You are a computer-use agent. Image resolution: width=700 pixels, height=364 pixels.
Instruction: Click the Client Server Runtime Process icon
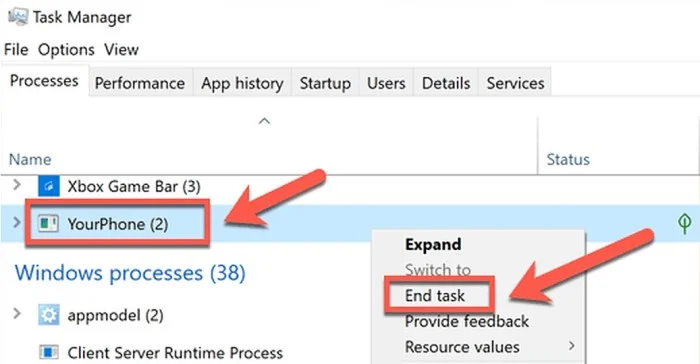tap(48, 352)
